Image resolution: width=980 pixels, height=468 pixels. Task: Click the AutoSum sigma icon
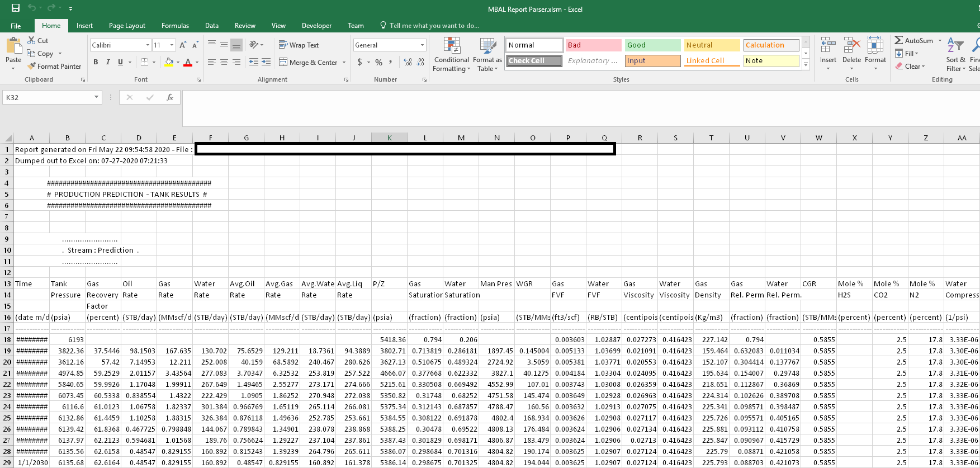pyautogui.click(x=898, y=40)
